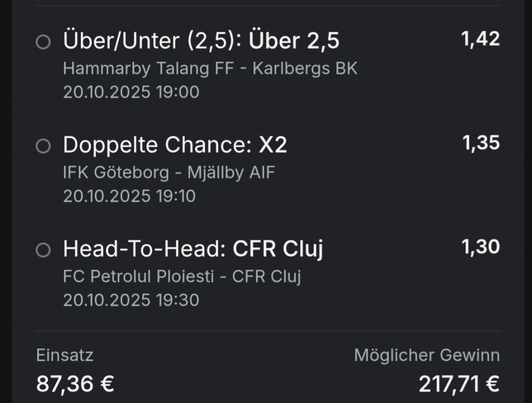Viewport: 532px width, 403px height.
Task: Click the Einsatz label
Action: tap(65, 355)
